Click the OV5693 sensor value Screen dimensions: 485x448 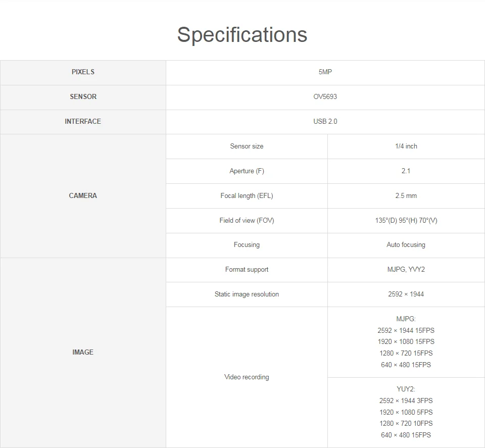click(x=325, y=97)
